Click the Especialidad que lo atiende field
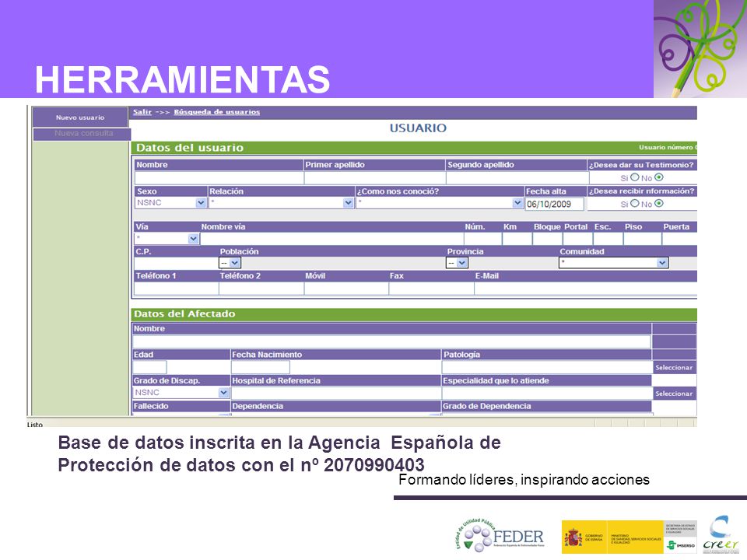Viewport: 747px width, 560px height. click(x=547, y=393)
